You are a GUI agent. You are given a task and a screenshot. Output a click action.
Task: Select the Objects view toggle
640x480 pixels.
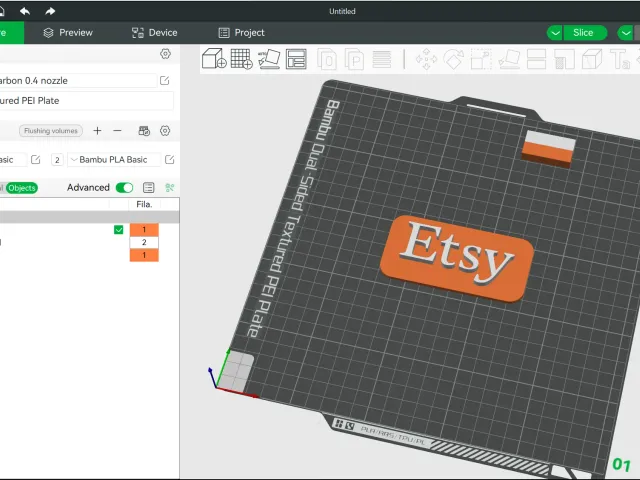coord(22,188)
